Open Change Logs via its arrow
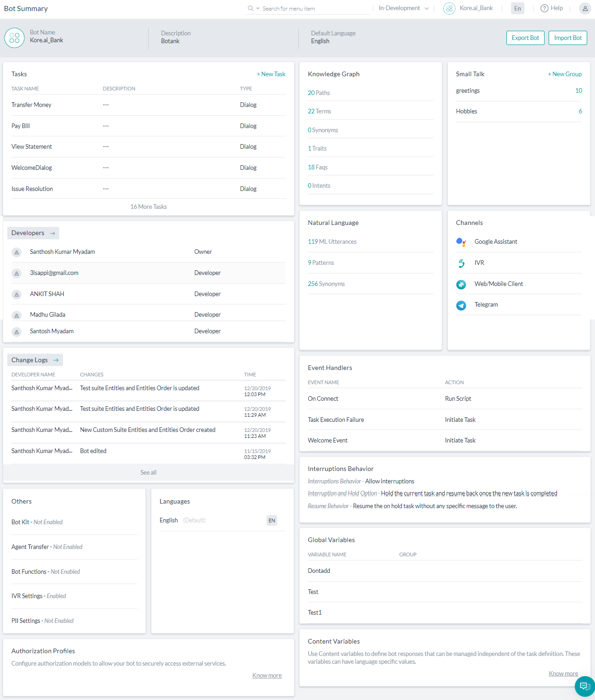Image resolution: width=595 pixels, height=700 pixels. click(x=56, y=359)
